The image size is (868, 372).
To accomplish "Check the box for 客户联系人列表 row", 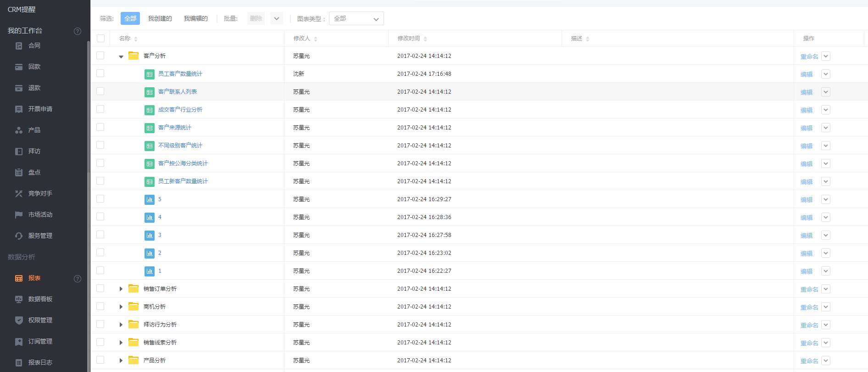I will click(x=100, y=91).
